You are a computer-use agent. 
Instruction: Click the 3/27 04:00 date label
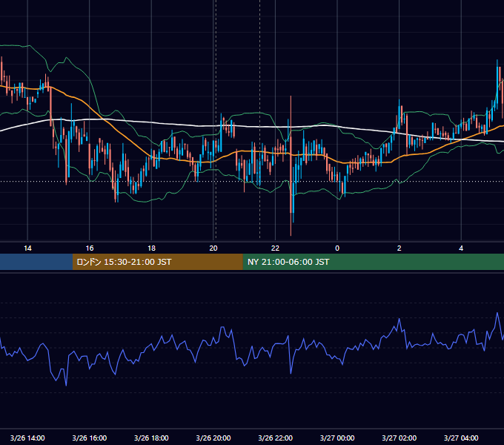[461, 438]
